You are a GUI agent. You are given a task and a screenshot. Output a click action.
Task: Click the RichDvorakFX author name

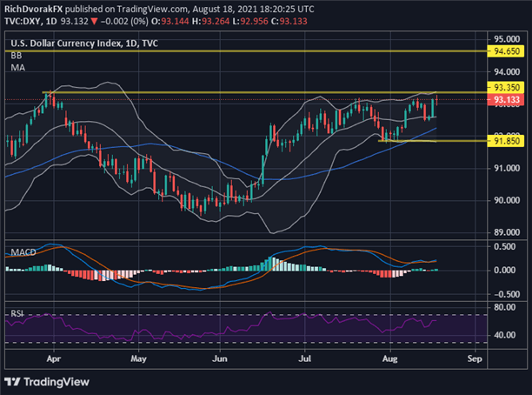point(34,9)
